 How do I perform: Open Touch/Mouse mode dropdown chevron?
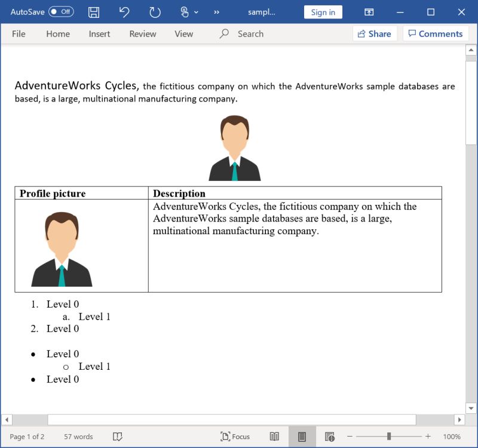196,12
